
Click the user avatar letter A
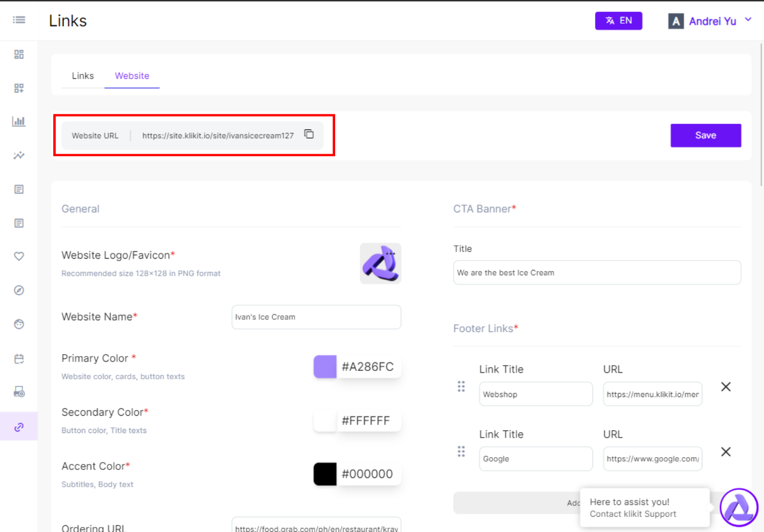click(676, 21)
